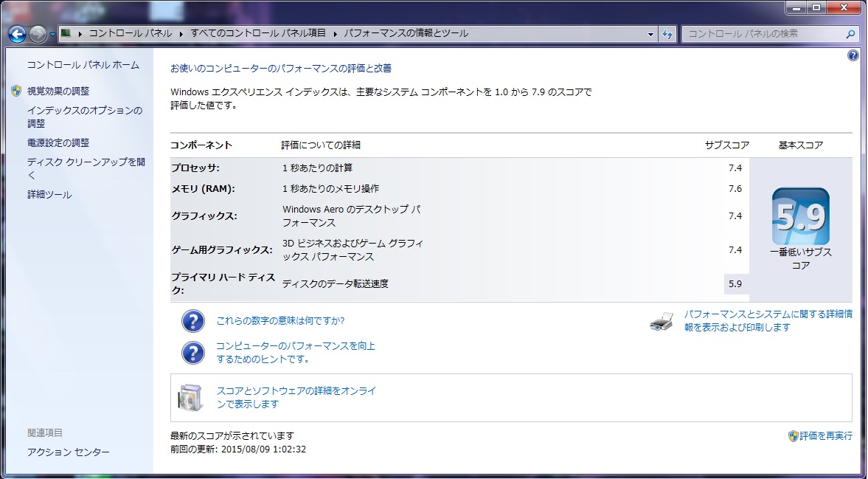Open 詳細ツール link
Image resolution: width=868 pixels, height=479 pixels.
[49, 194]
